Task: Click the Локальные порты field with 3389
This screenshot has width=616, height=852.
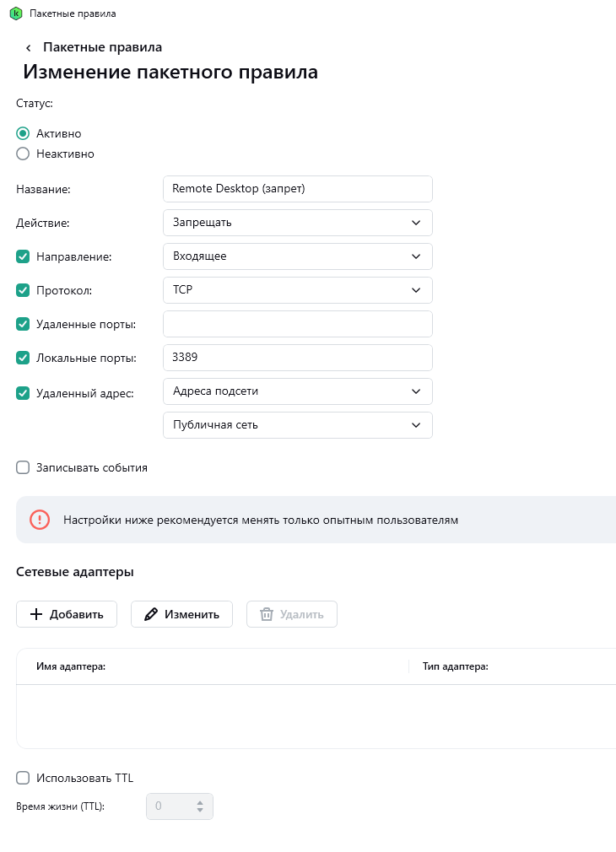Action: tap(297, 358)
